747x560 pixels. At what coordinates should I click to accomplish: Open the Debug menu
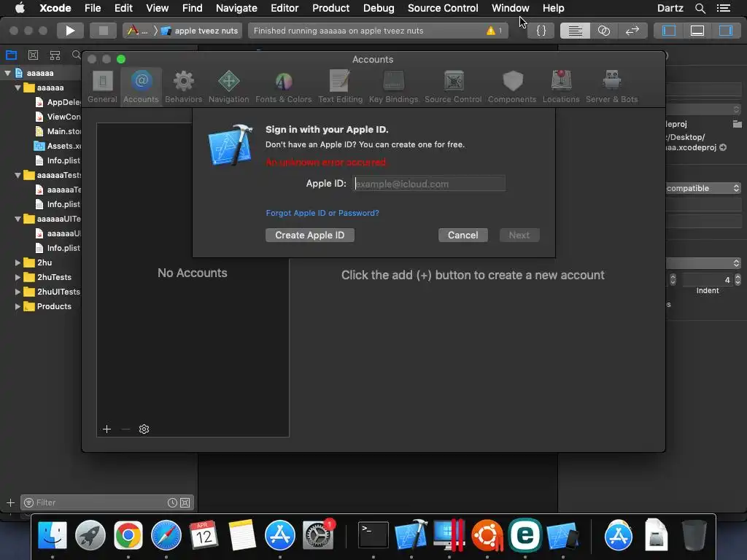[379, 8]
